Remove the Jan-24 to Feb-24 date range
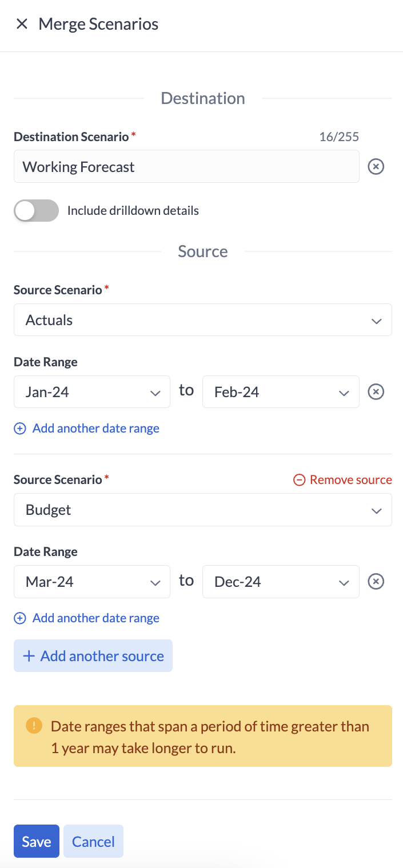This screenshot has height=868, width=403. pyautogui.click(x=376, y=392)
